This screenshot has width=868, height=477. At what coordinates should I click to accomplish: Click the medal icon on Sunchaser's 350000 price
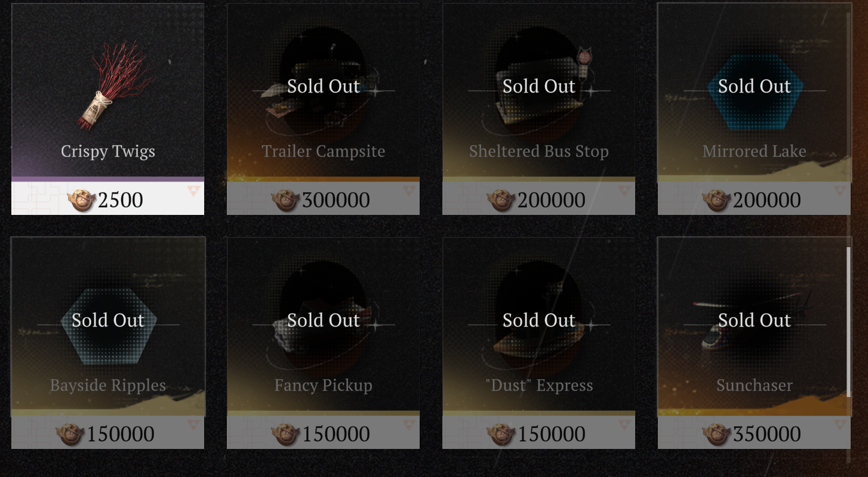click(716, 434)
